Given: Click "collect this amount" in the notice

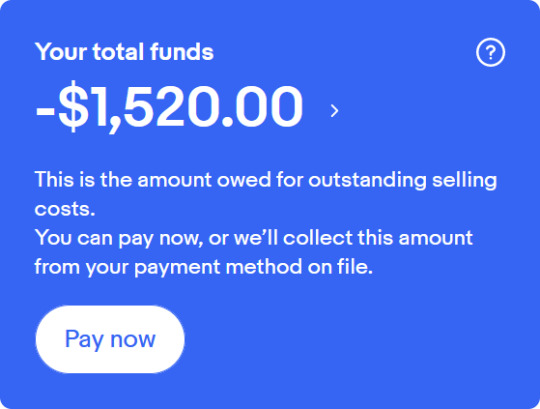Looking at the screenshot, I should pos(378,238).
